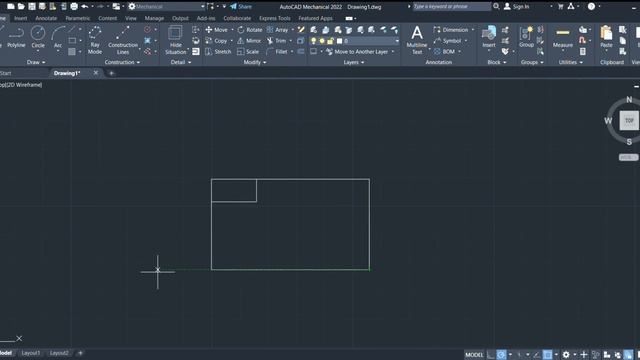Open the Parametric ribbon tab

click(78, 18)
